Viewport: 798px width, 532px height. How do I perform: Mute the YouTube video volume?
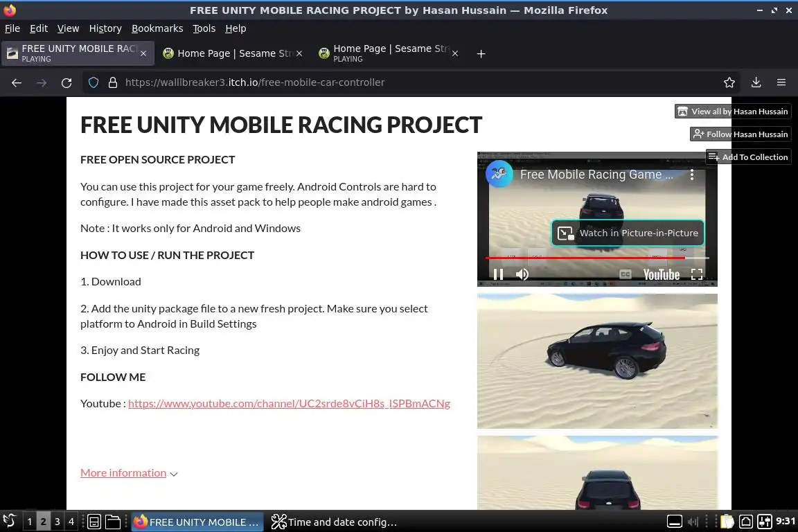(x=522, y=274)
